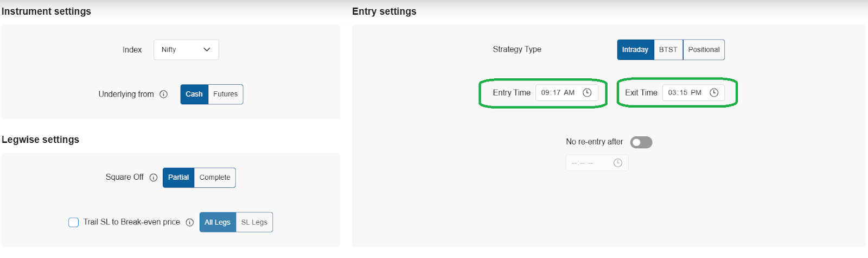
Task: Open the Exit Time clock picker icon
Action: click(714, 93)
